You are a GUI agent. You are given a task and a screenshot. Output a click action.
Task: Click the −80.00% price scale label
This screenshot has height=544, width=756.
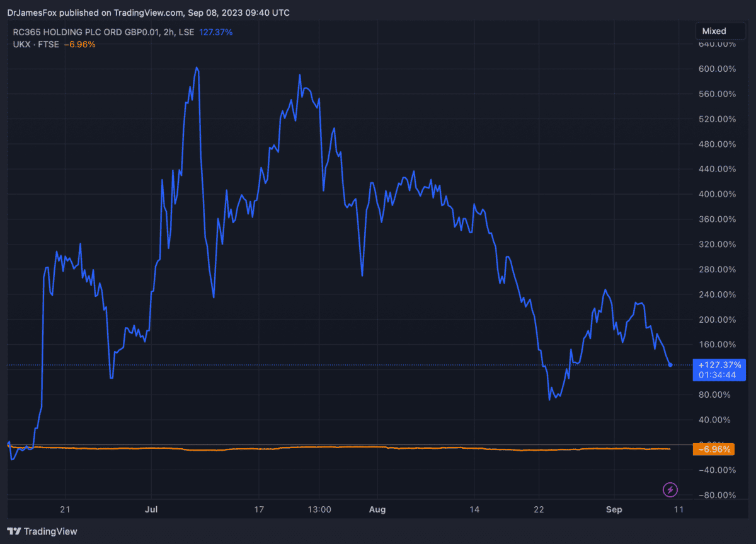[x=718, y=495]
